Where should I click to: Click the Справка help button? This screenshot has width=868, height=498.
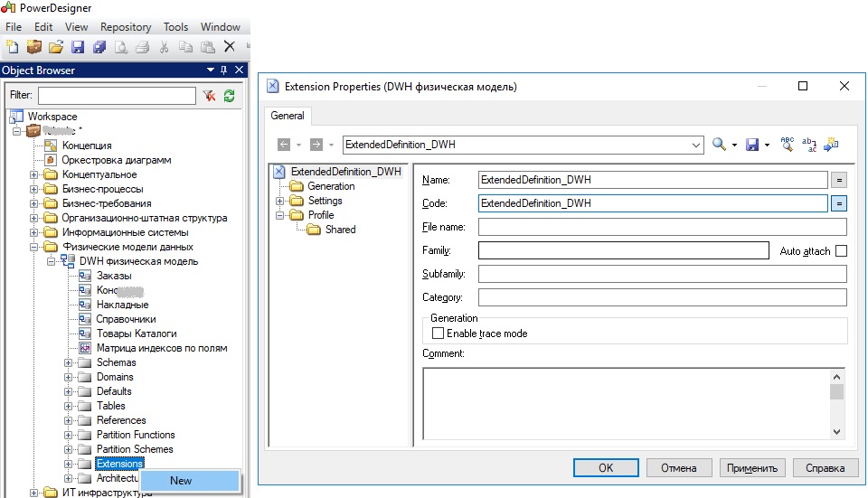pos(826,467)
